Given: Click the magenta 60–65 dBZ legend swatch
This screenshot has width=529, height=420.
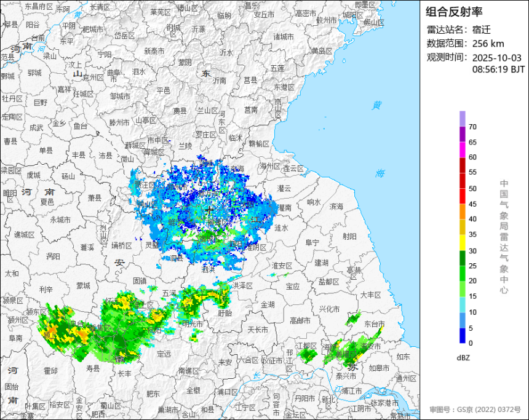Looking at the screenshot, I should pos(462,150).
